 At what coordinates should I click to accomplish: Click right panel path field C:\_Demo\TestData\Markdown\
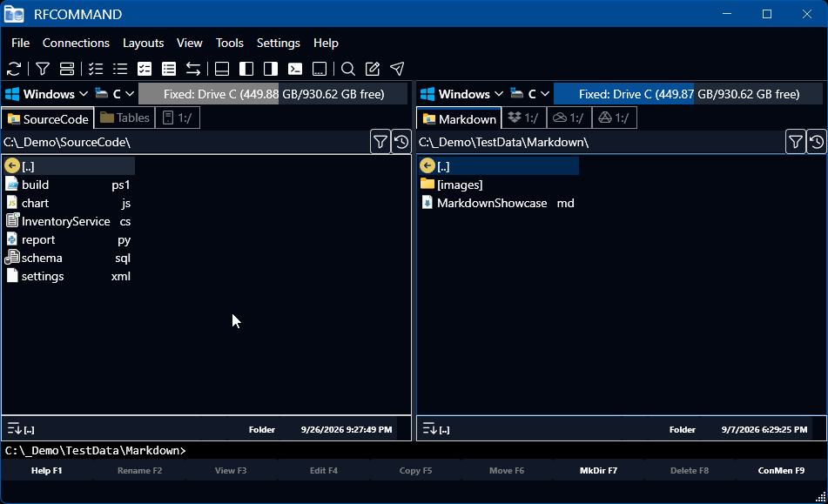[601, 142]
